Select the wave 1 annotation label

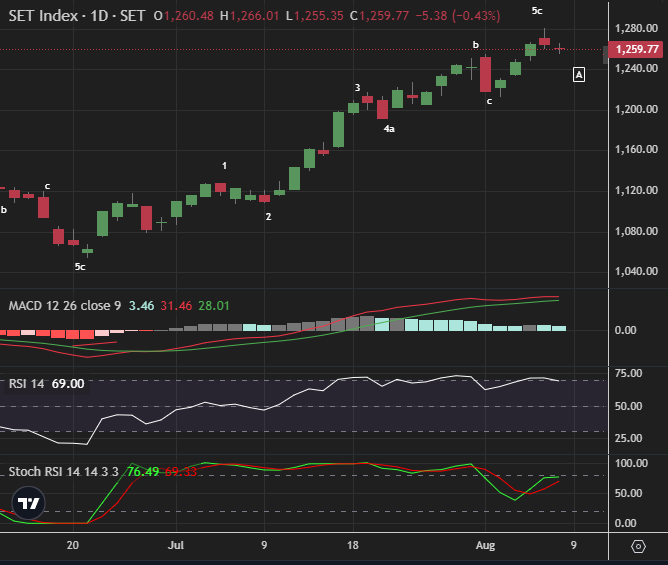click(x=225, y=165)
